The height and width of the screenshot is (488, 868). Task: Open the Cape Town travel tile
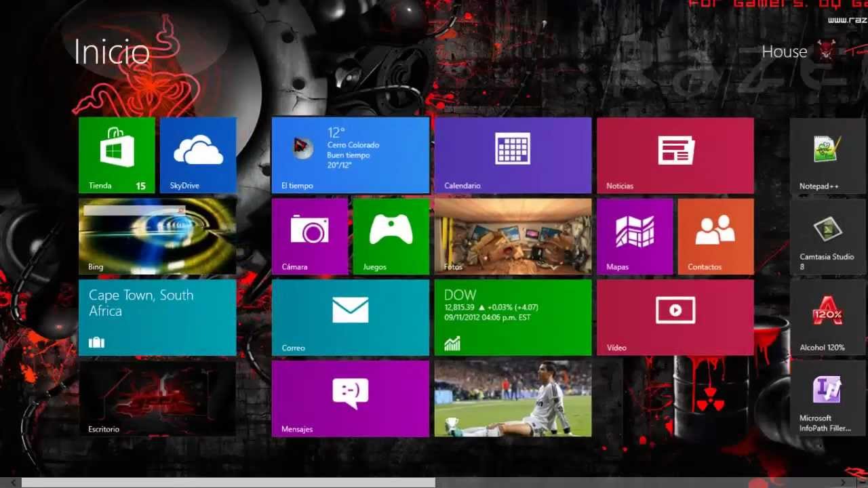157,318
